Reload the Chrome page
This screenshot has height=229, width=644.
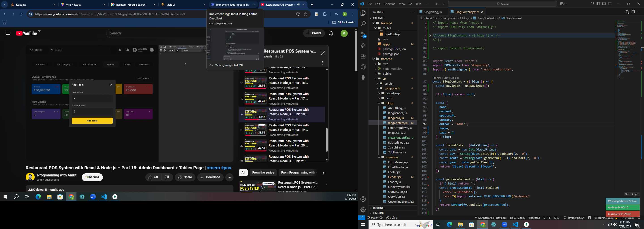tap(21, 14)
